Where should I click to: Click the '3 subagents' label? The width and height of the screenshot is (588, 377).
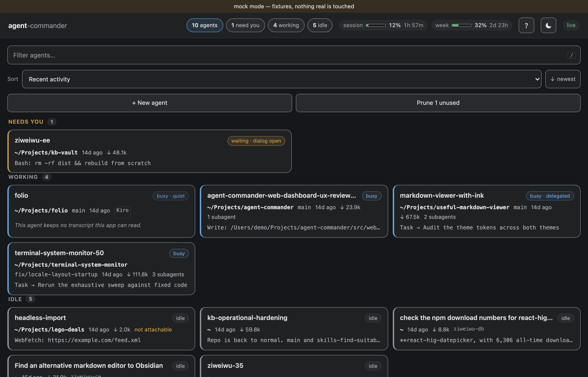point(168,274)
